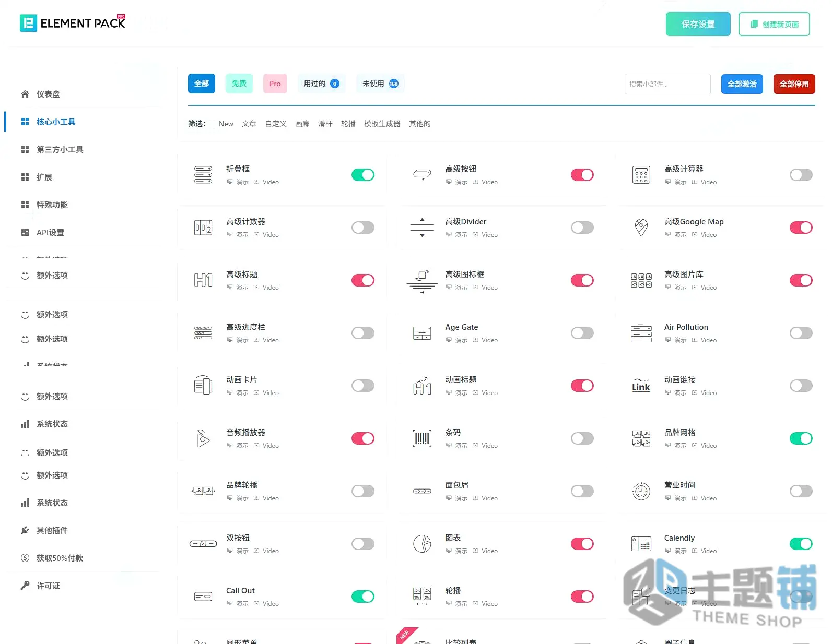Filter by New category

(226, 124)
